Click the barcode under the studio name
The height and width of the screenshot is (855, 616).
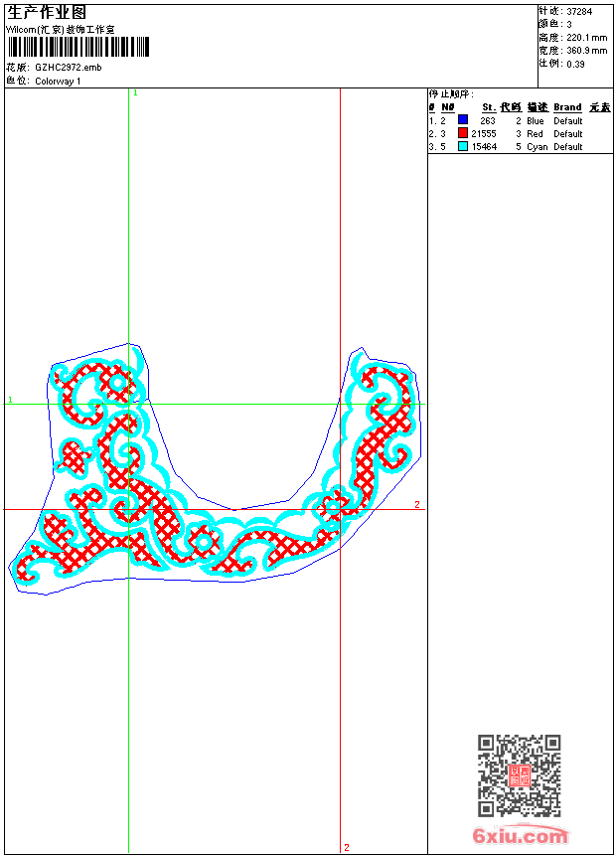point(78,47)
